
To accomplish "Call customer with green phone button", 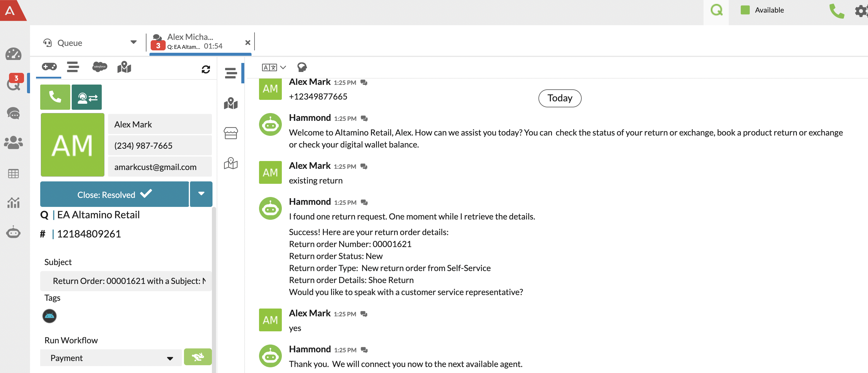I will tap(55, 97).
